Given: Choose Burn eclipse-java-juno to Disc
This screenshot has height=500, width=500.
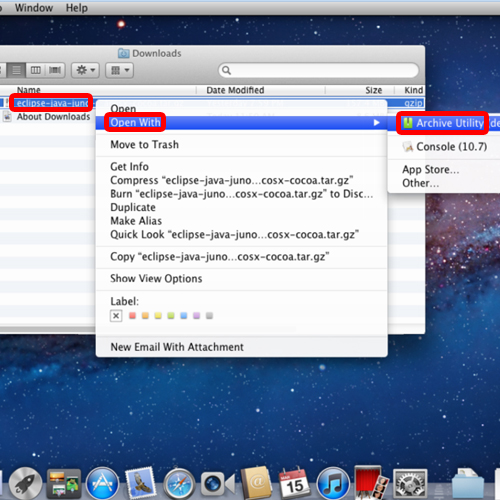Looking at the screenshot, I should coord(242,194).
